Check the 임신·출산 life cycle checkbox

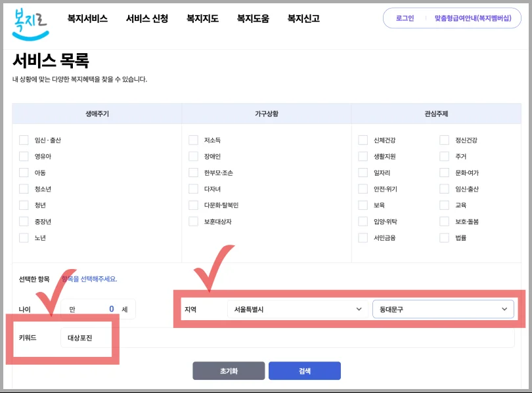click(23, 139)
